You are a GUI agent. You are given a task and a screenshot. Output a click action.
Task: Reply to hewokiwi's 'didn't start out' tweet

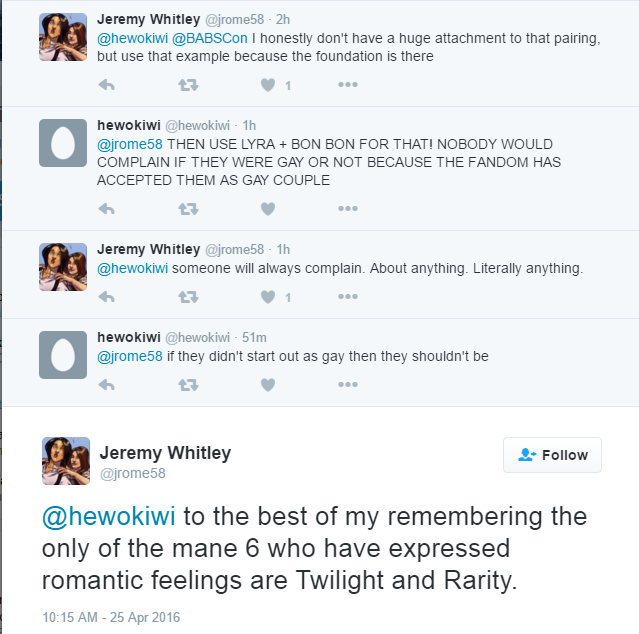[x=108, y=384]
